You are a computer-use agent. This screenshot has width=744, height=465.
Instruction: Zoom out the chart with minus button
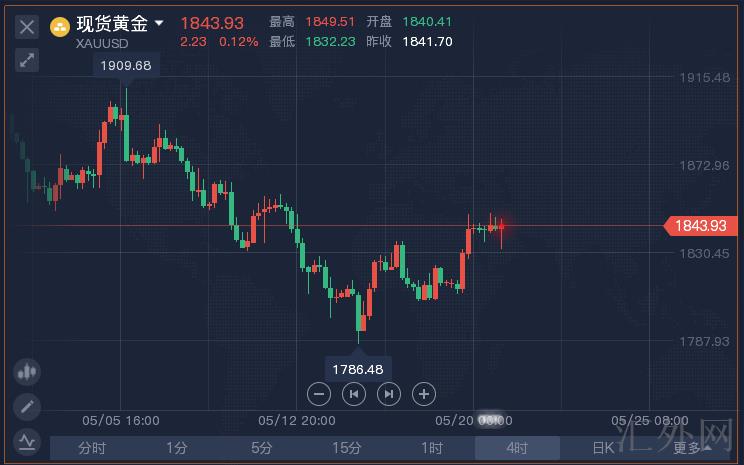(x=318, y=393)
